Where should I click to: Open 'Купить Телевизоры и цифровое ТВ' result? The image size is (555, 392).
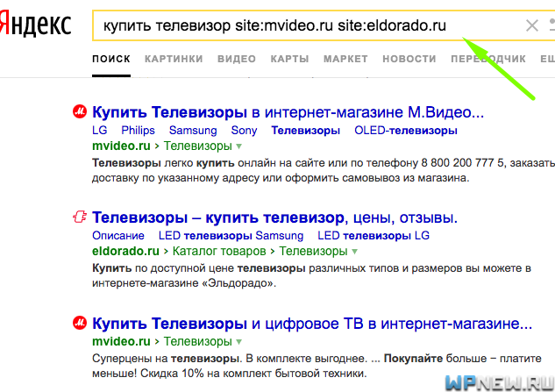pos(312,324)
